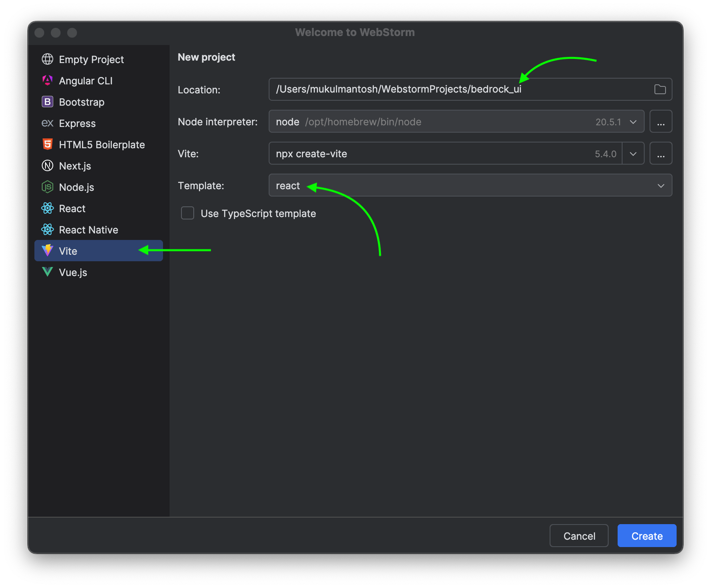Click the Node.js sidebar icon

click(x=48, y=187)
